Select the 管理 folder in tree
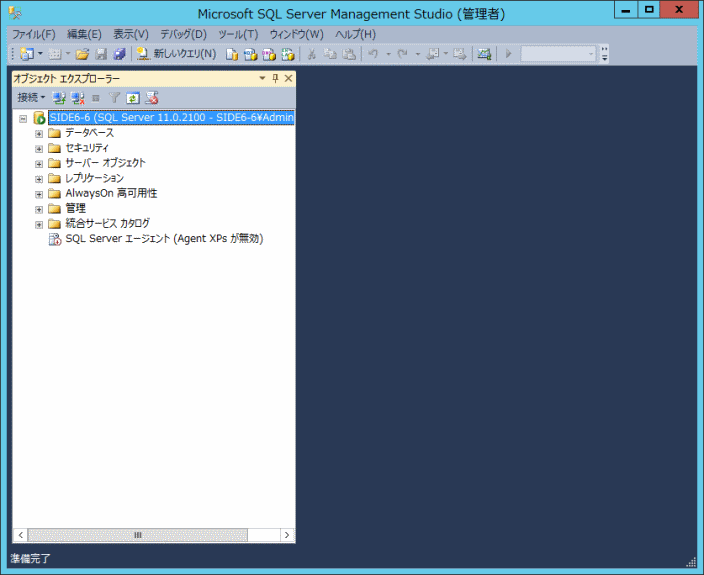Viewport: 704px width, 575px height. click(75, 208)
